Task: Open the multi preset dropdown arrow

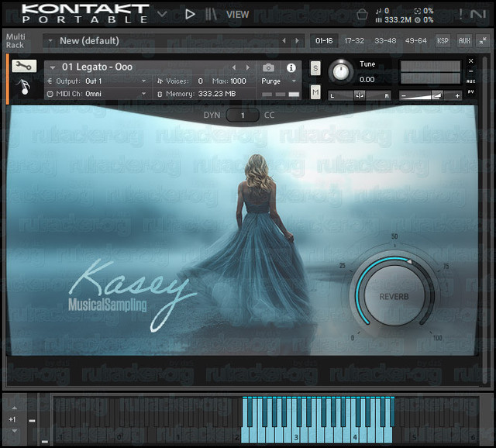Action: 50,41
